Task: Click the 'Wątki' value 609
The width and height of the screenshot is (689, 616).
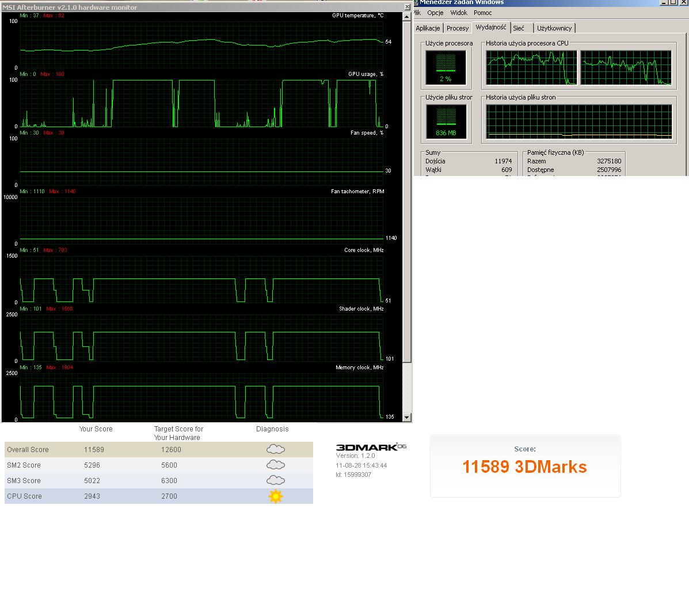Action: [507, 170]
